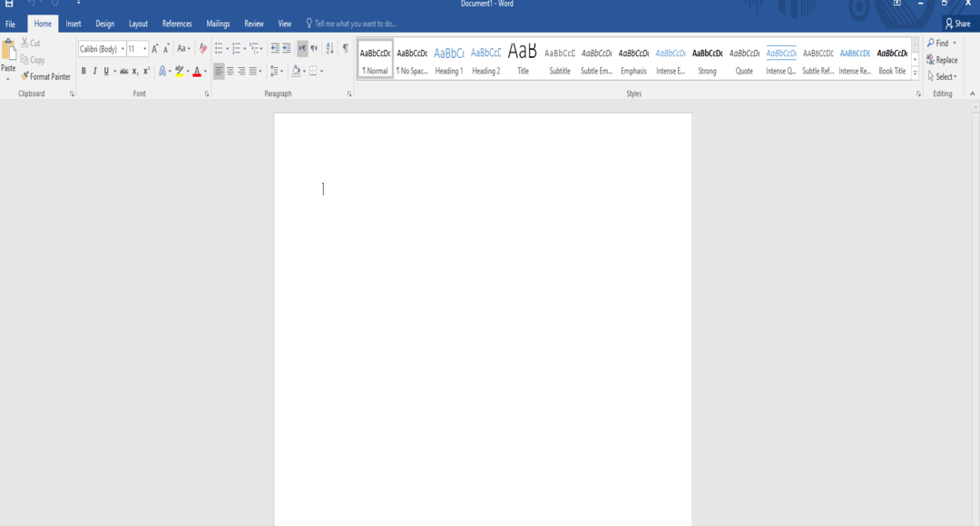Open the Layout ribbon tab

pos(138,24)
